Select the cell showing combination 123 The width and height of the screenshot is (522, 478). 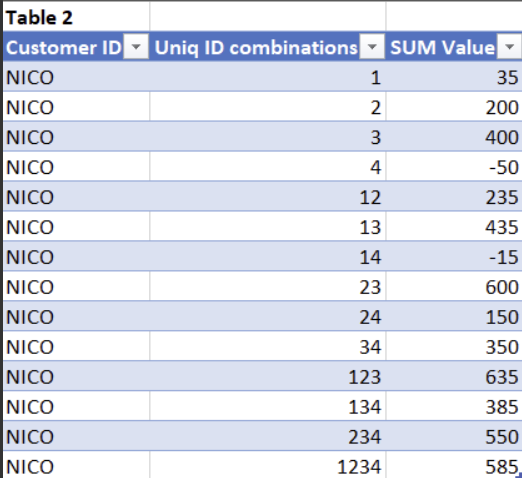pos(268,376)
